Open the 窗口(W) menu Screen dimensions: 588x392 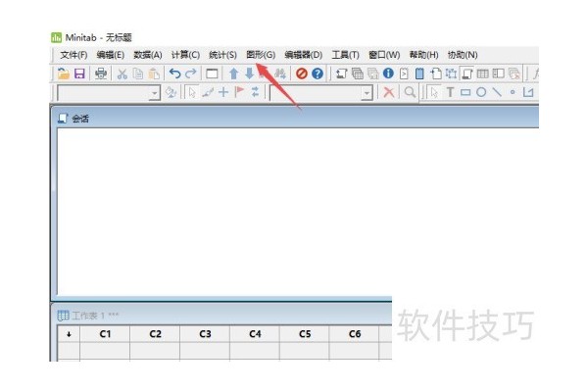[x=384, y=55]
